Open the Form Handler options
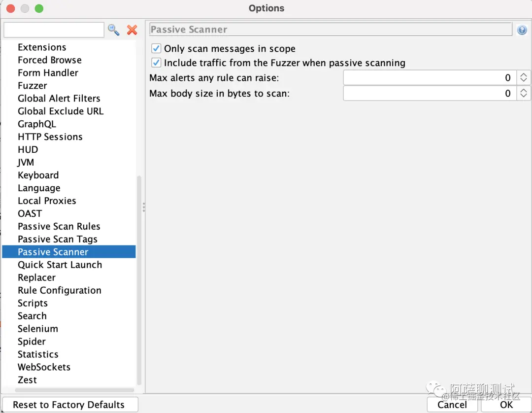 [x=48, y=72]
